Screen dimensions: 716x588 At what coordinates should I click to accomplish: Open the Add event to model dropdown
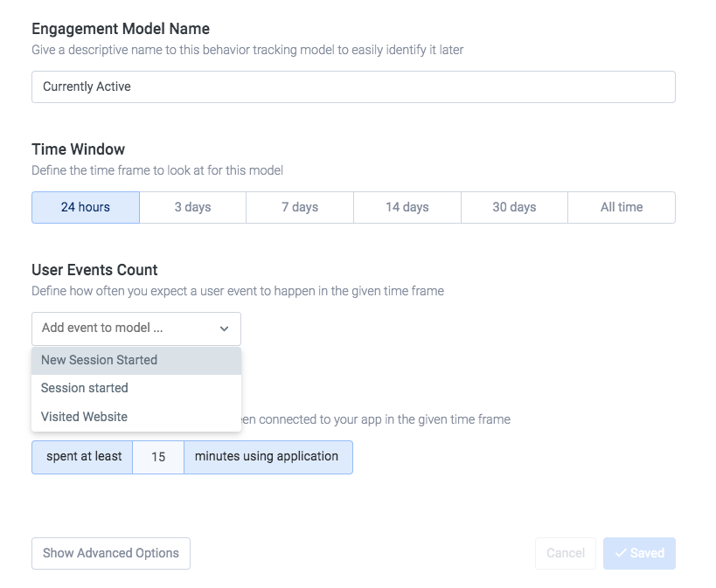[136, 329]
